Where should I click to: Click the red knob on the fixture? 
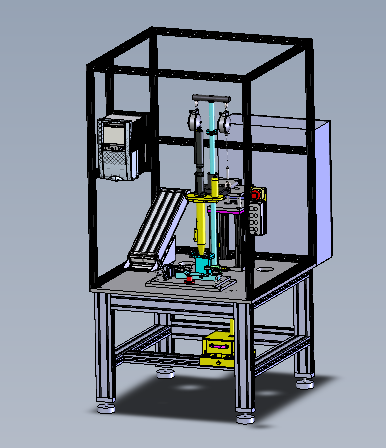(189, 280)
